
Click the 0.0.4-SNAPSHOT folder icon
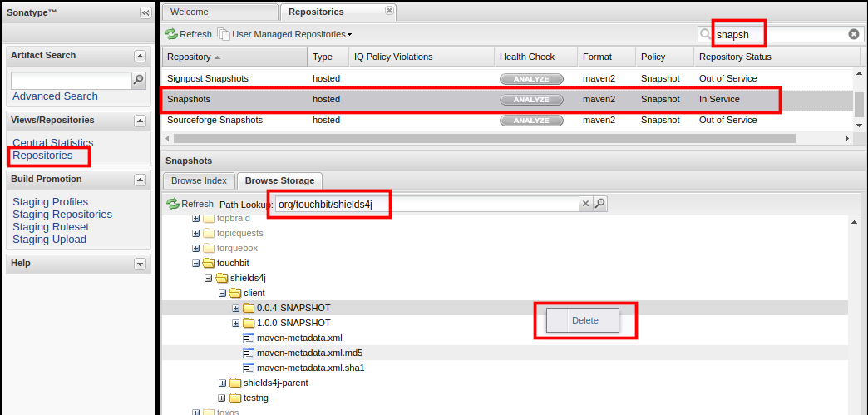(249, 308)
